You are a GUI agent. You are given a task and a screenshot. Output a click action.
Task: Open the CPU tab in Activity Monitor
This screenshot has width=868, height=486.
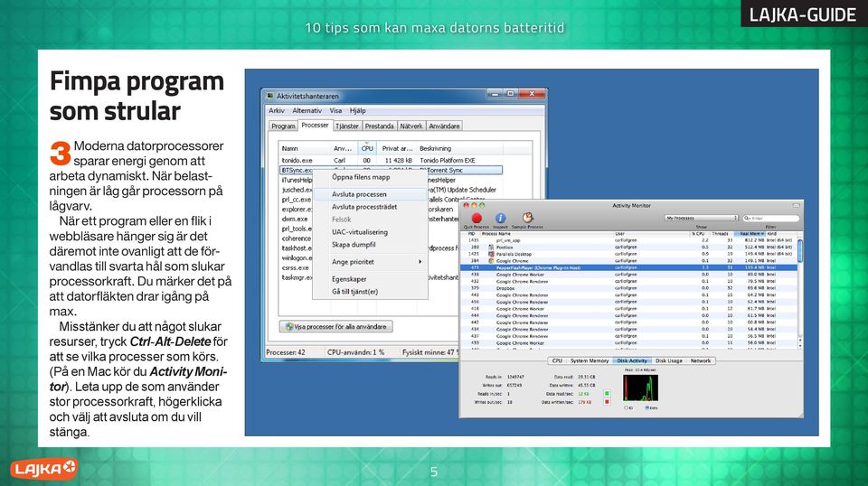557,360
